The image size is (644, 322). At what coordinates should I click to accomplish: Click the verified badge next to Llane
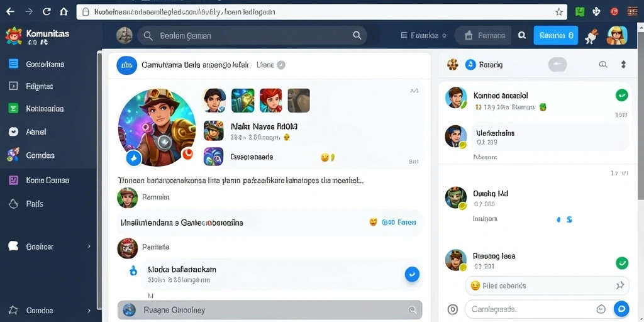click(281, 65)
